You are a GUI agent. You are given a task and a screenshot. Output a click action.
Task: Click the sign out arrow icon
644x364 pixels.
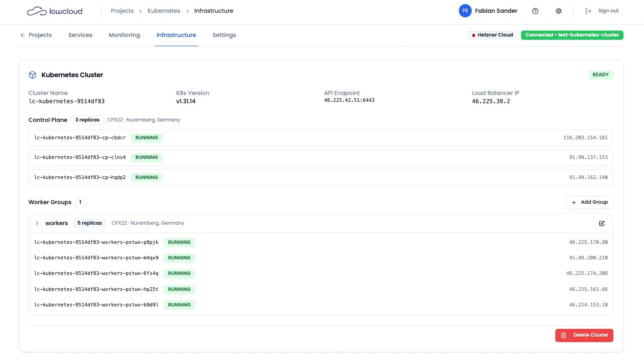click(x=588, y=11)
